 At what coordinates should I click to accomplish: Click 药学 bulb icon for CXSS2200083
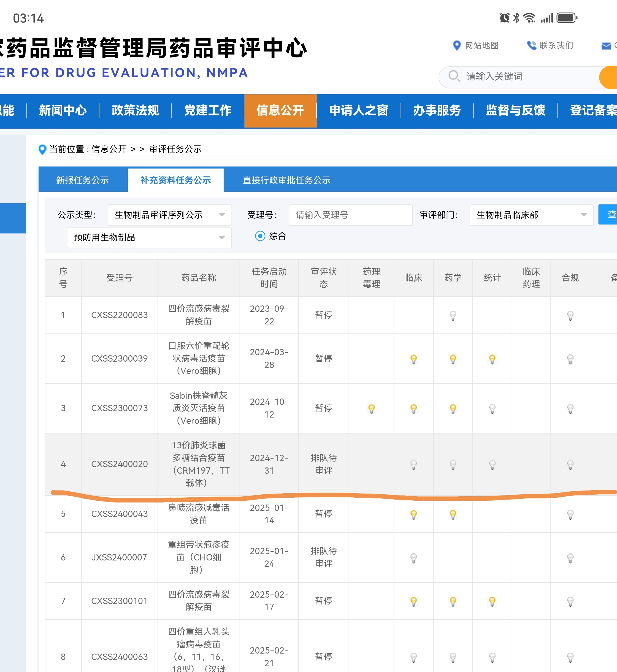pos(453,315)
